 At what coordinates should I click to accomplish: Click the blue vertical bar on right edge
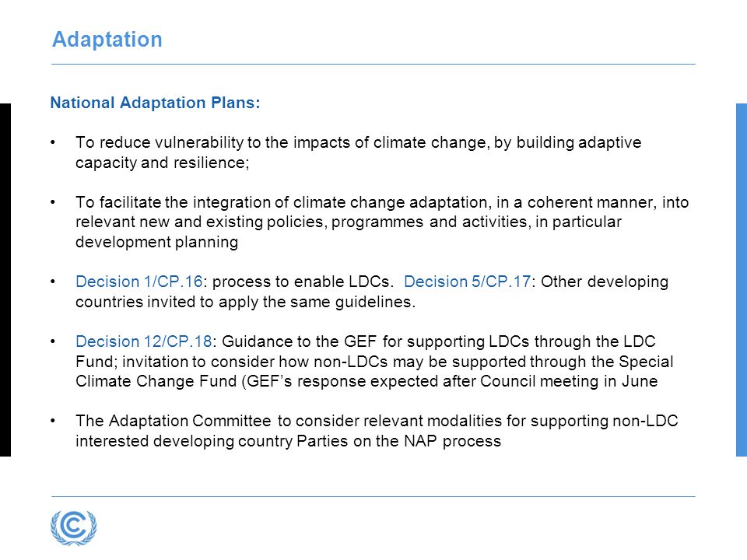pos(742,280)
